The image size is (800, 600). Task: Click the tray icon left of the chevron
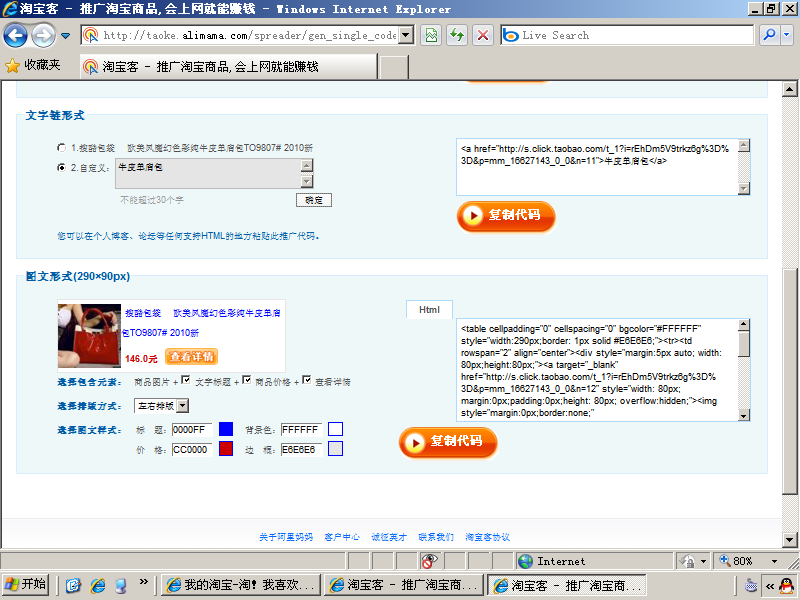tap(751, 585)
